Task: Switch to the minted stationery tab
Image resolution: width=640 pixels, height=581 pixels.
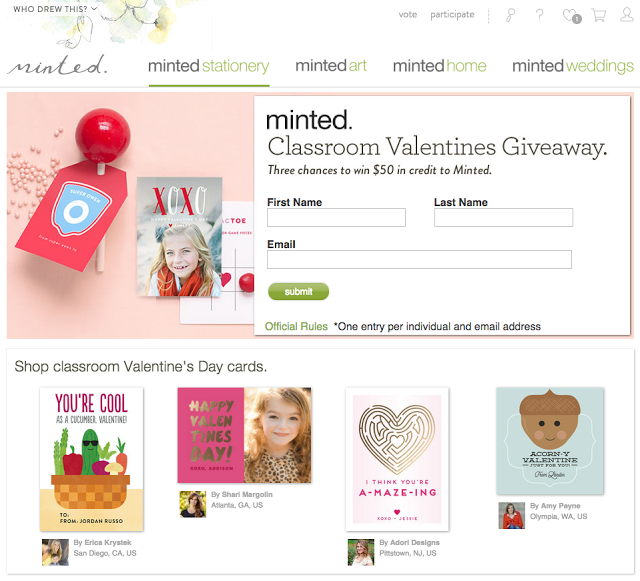Action: (209, 66)
